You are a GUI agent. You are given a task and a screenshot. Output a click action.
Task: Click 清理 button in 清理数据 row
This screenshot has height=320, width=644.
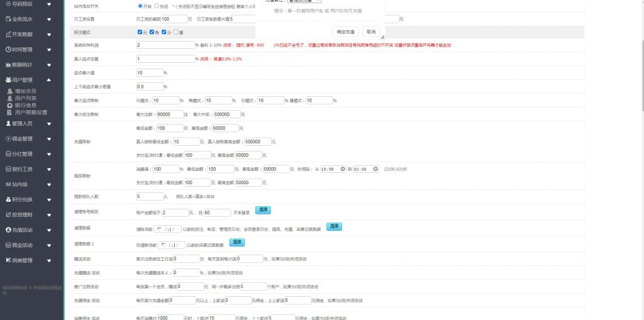tap(334, 226)
